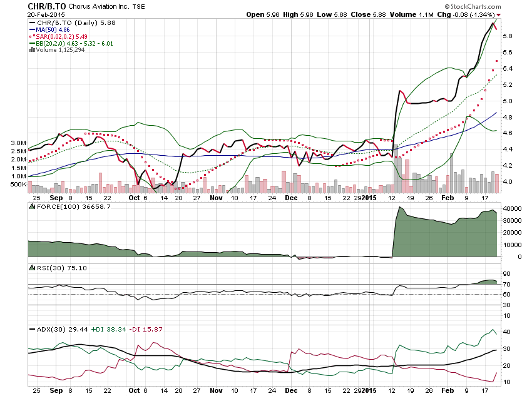532x396 pixels.
Task: Click the Chorus Aviation Inc. company name
Action: coord(99,6)
